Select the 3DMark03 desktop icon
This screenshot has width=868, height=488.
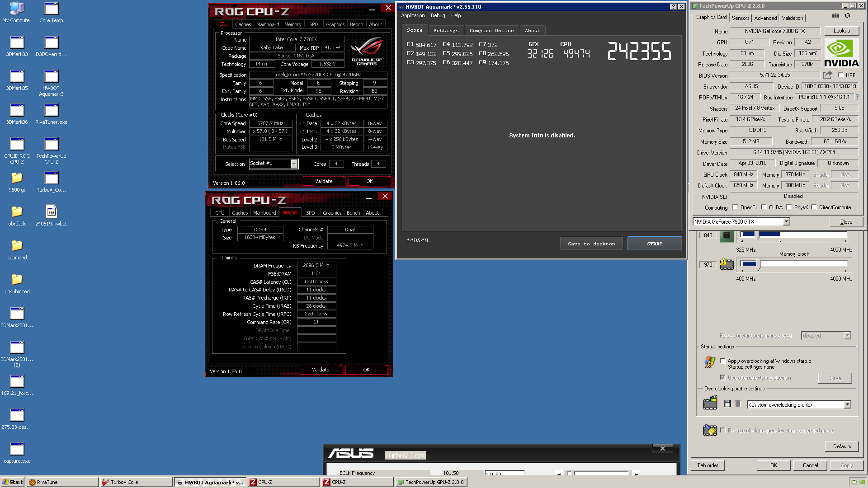coord(17,46)
